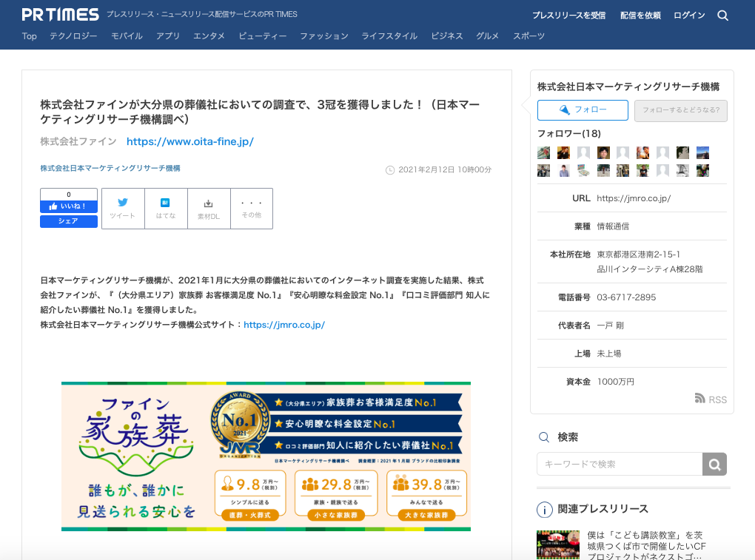Open the ファインの家族葬 award banner image
The height and width of the screenshot is (560, 755).
pyautogui.click(x=266, y=456)
